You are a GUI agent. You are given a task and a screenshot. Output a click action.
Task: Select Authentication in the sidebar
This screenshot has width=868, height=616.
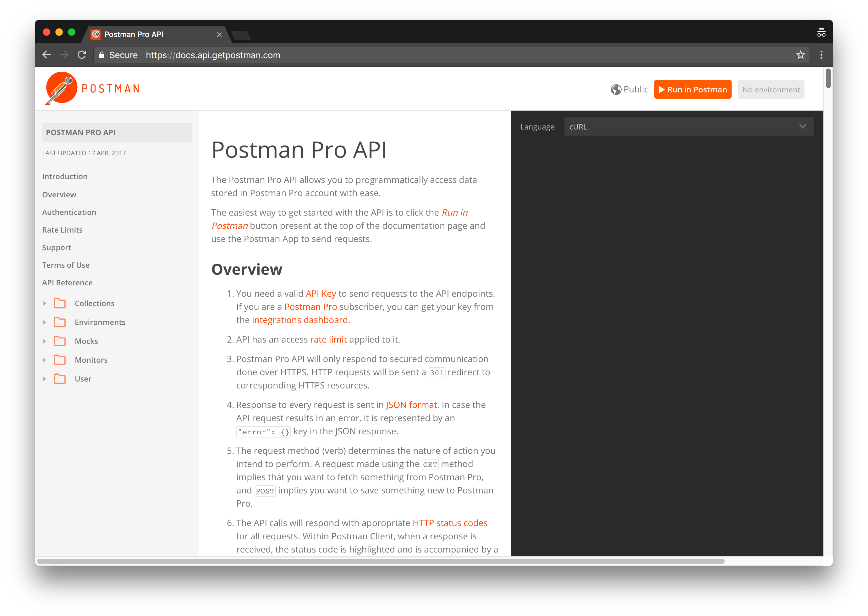(x=69, y=212)
